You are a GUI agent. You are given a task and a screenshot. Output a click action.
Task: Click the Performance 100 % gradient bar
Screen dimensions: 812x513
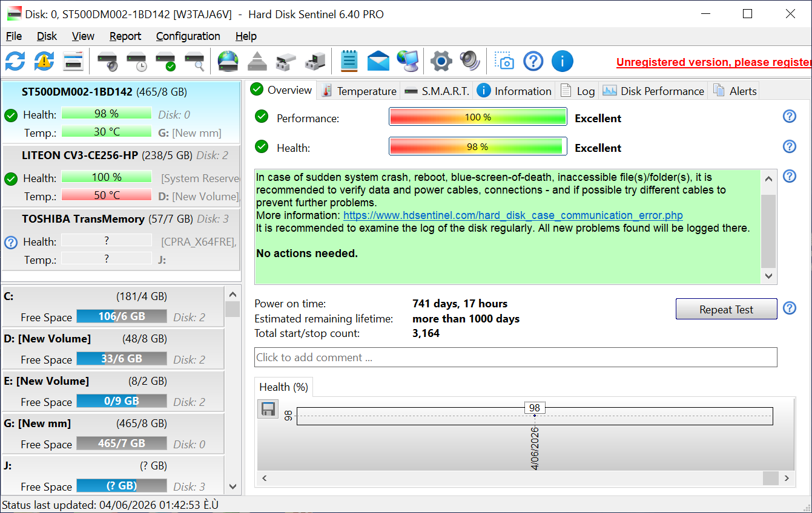(478, 117)
